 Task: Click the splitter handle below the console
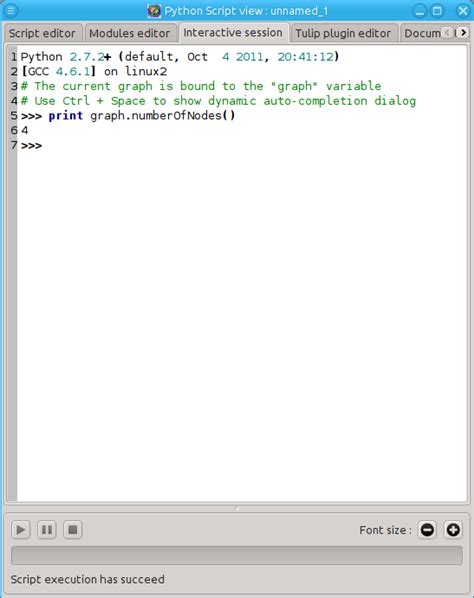click(x=237, y=508)
